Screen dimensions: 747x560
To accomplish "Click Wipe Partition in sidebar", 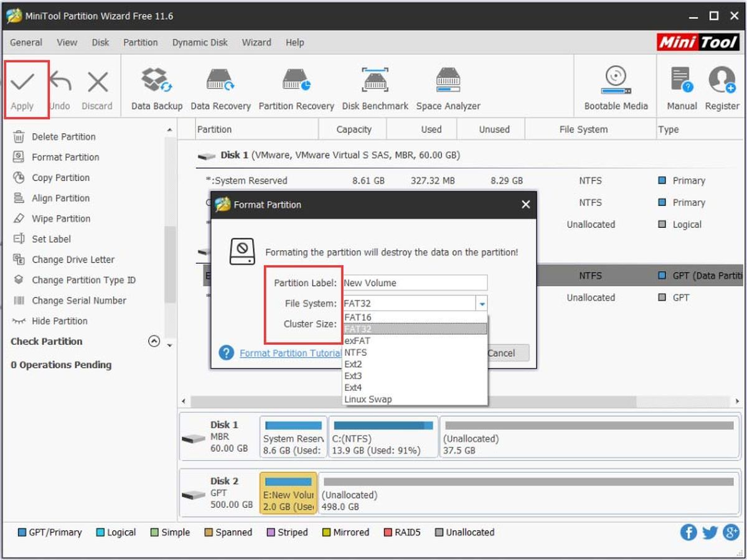I will click(61, 218).
